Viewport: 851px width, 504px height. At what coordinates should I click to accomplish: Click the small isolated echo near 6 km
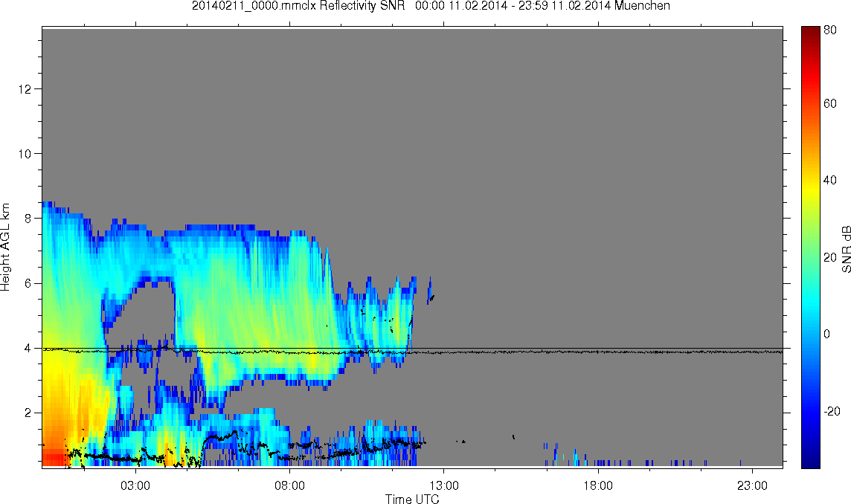(431, 292)
